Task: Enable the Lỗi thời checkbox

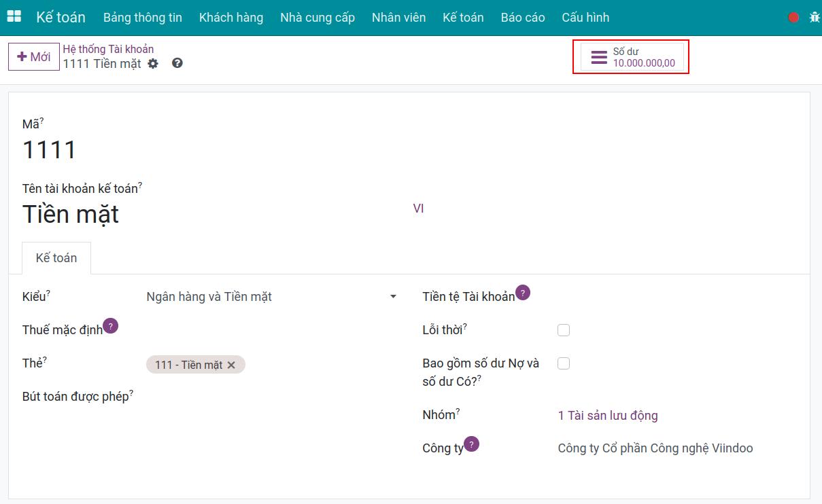Action: (x=564, y=330)
